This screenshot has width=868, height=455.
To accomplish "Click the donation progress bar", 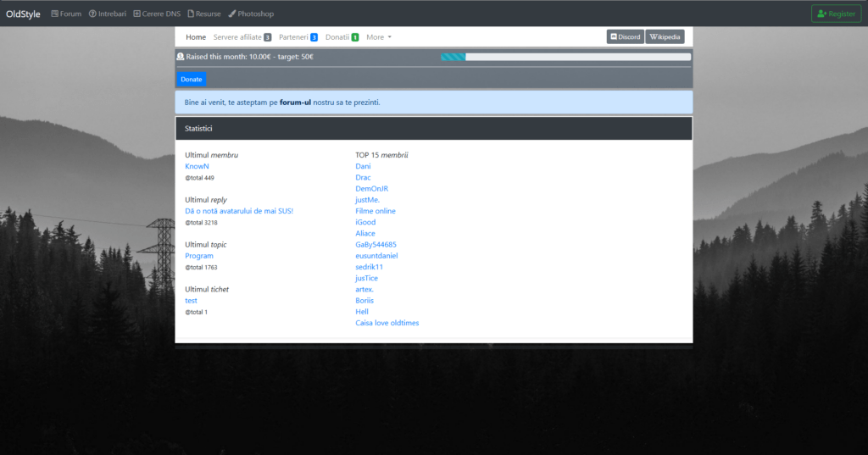I will tap(565, 57).
